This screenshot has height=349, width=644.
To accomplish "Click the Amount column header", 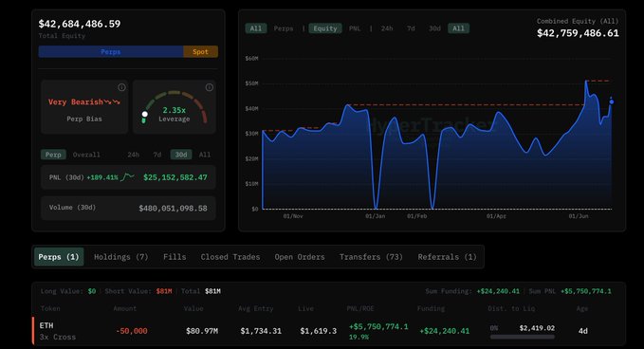I will [x=124, y=308].
